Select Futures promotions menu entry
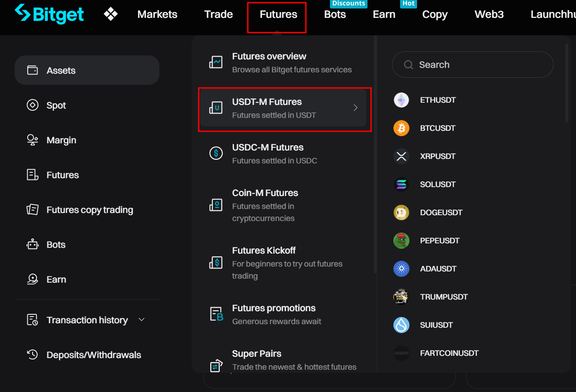This screenshot has width=576, height=392. click(283, 314)
